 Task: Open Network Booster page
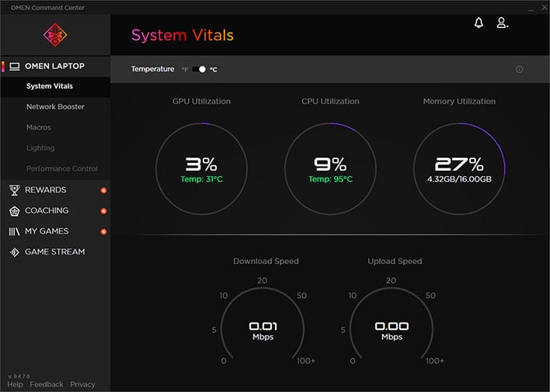55,106
